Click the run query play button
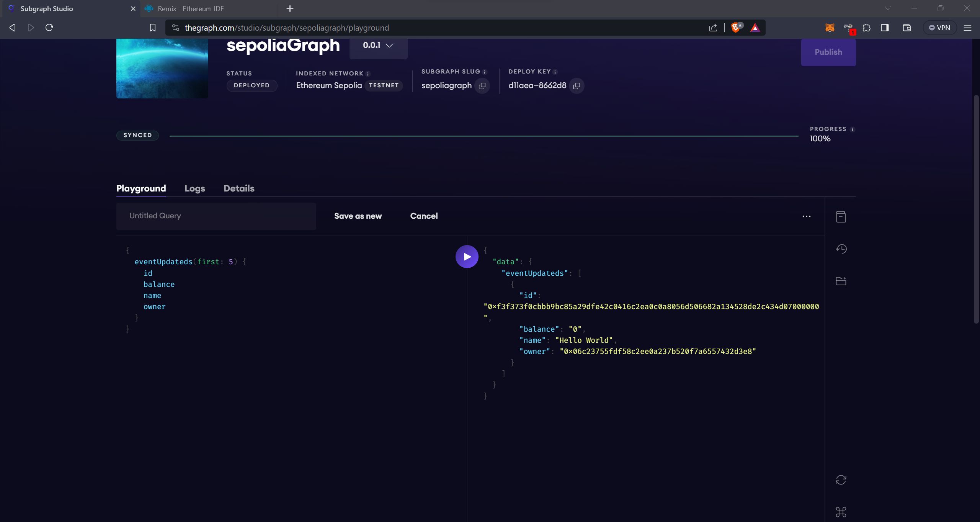 [467, 256]
